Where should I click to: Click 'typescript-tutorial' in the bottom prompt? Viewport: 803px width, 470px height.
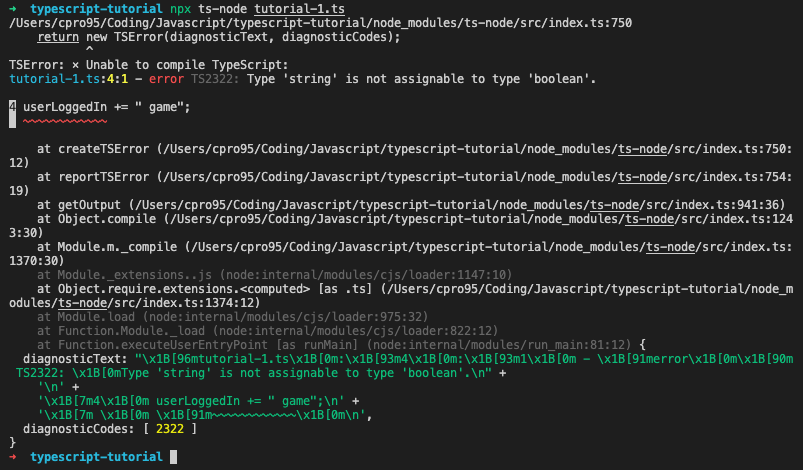[96, 457]
